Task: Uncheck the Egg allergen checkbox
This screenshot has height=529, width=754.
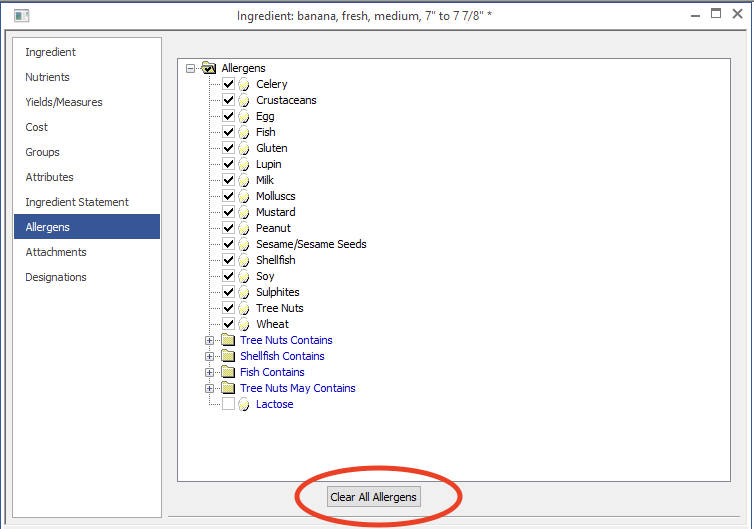Action: point(228,116)
